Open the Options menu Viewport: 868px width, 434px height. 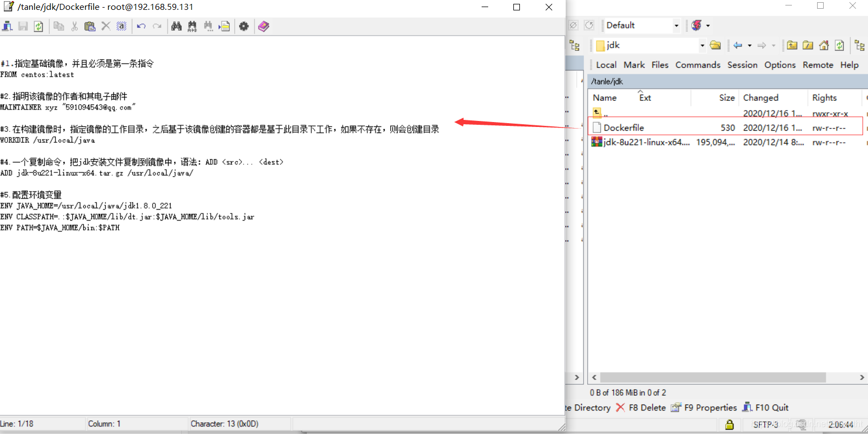780,65
